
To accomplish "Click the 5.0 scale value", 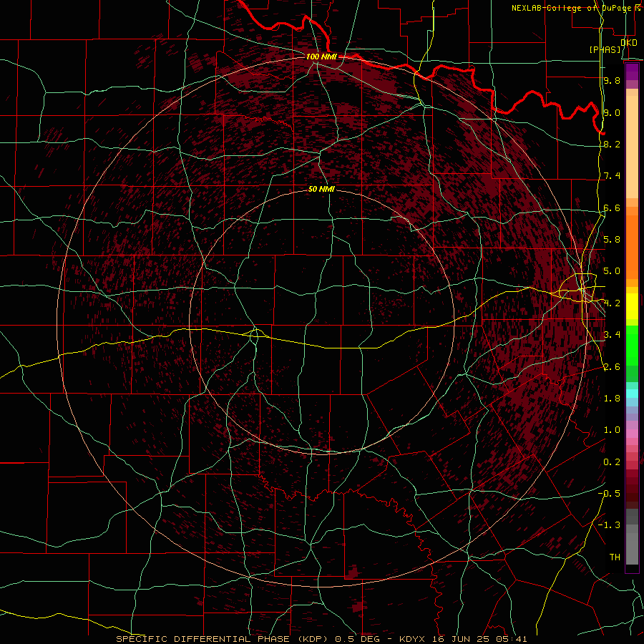I will point(612,271).
